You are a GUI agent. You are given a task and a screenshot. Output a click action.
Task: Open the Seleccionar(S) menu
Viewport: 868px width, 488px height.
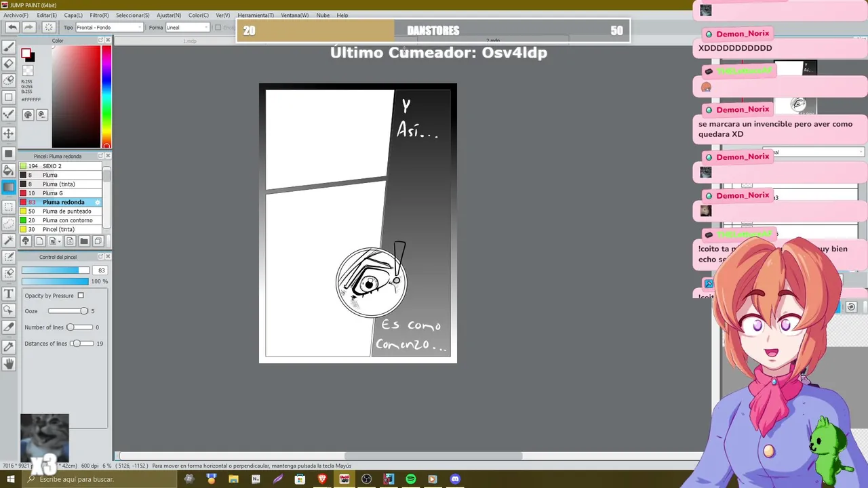tap(133, 15)
